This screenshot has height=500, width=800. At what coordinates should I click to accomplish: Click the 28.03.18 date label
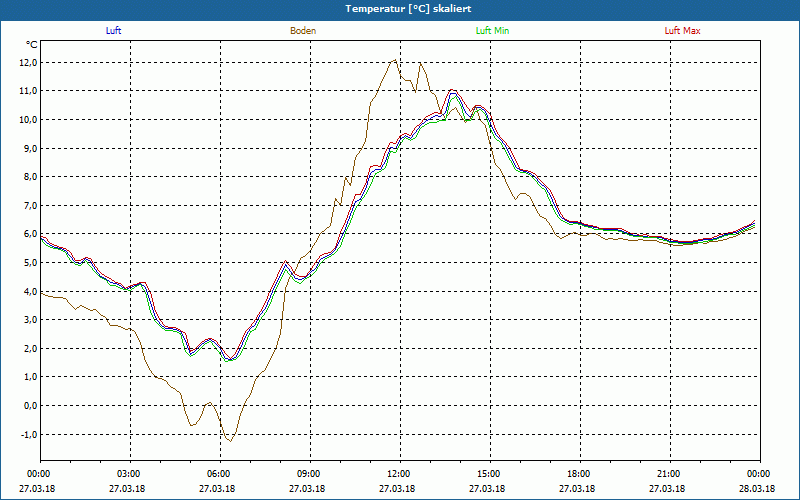tap(757, 488)
